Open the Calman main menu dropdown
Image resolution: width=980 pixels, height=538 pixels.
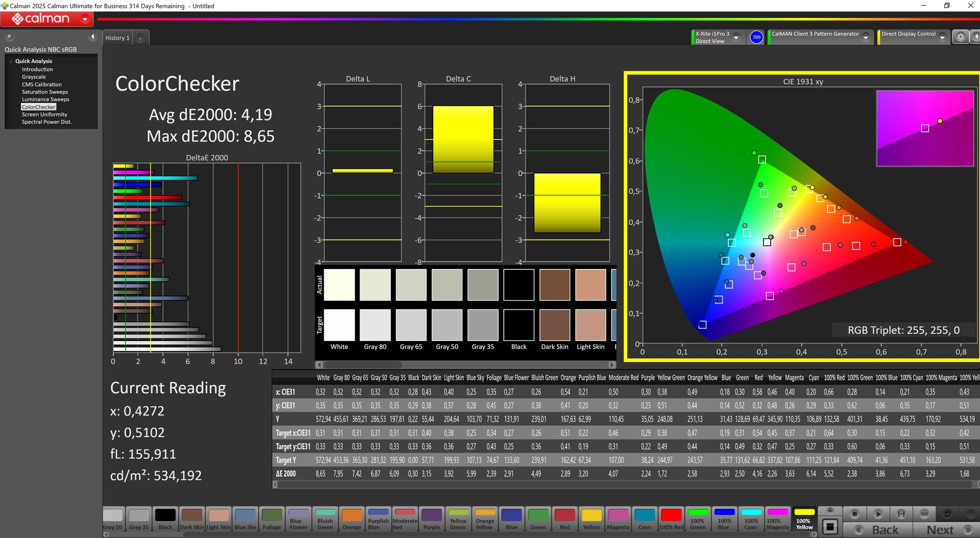[85, 19]
